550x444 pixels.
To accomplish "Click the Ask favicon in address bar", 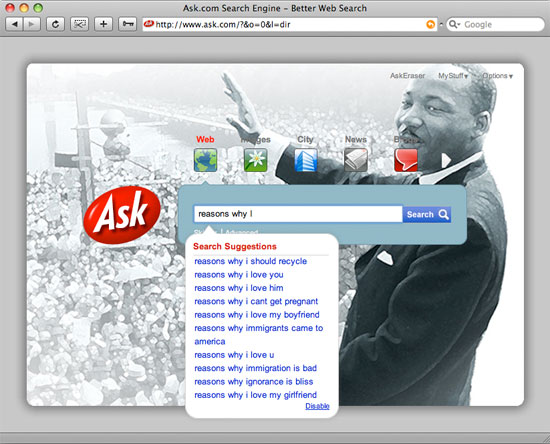I will pyautogui.click(x=149, y=24).
